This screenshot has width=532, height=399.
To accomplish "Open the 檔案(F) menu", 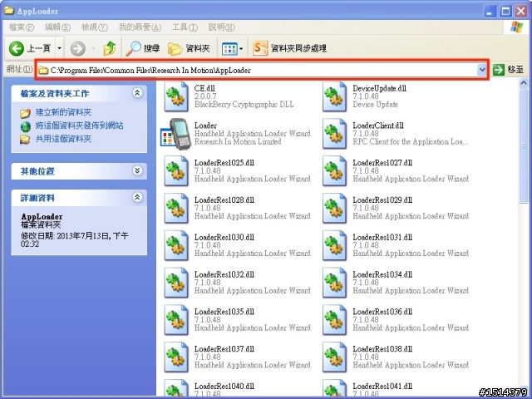I will [x=22, y=27].
